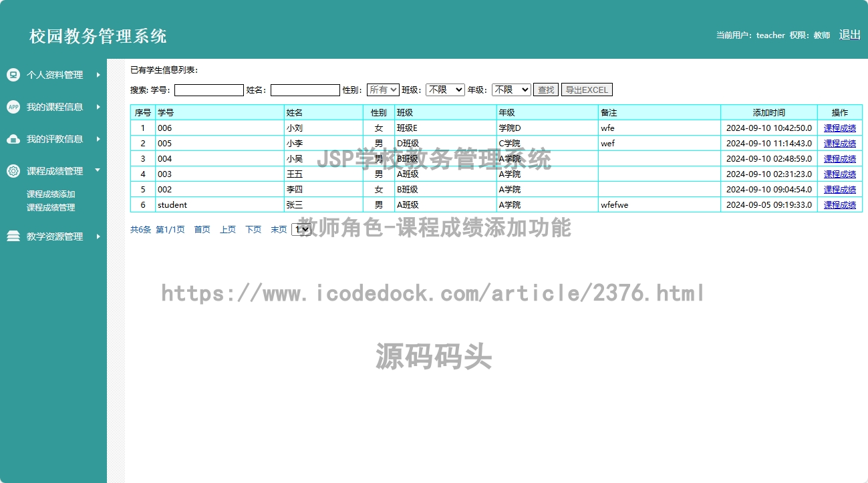This screenshot has height=483, width=868.
Task: Open 课程成绩 link for student 王五
Action: (x=840, y=174)
